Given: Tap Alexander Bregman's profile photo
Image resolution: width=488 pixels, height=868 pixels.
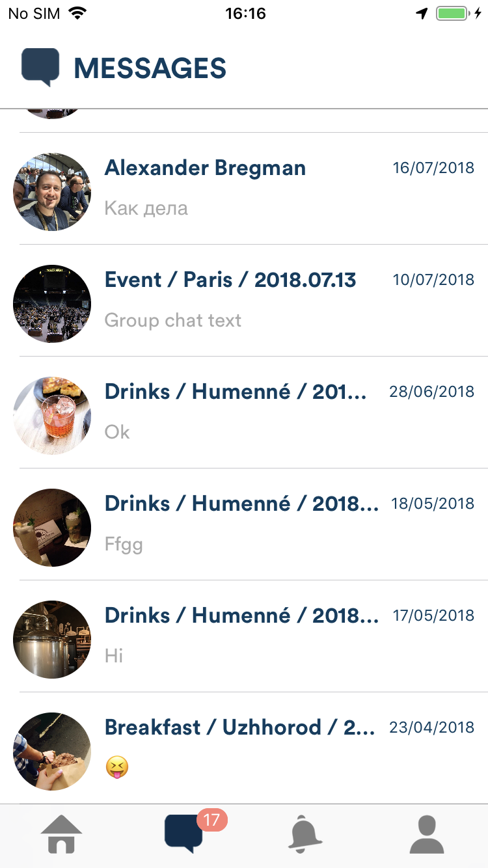Looking at the screenshot, I should [52, 192].
